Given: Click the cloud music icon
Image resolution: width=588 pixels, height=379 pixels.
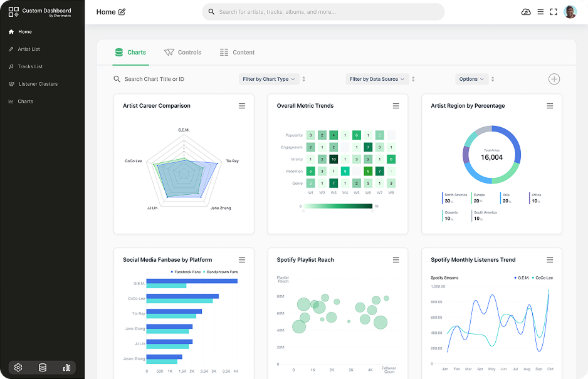Looking at the screenshot, I should pyautogui.click(x=526, y=12).
